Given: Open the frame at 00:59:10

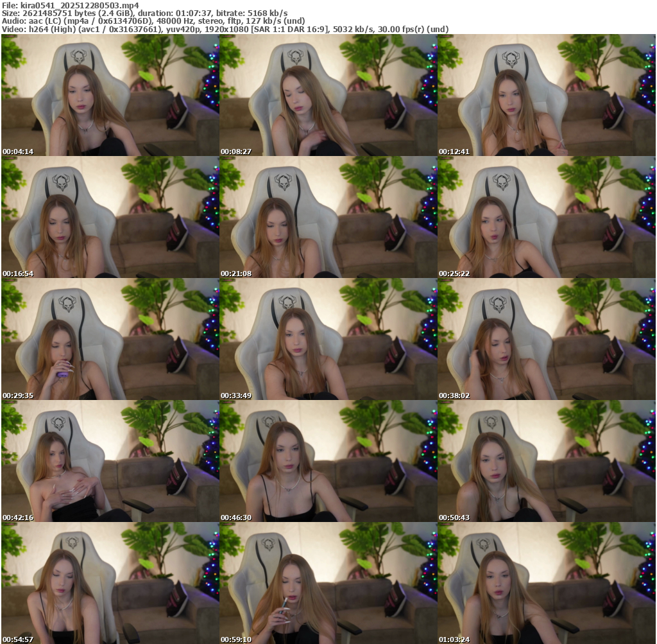Looking at the screenshot, I should click(x=328, y=583).
